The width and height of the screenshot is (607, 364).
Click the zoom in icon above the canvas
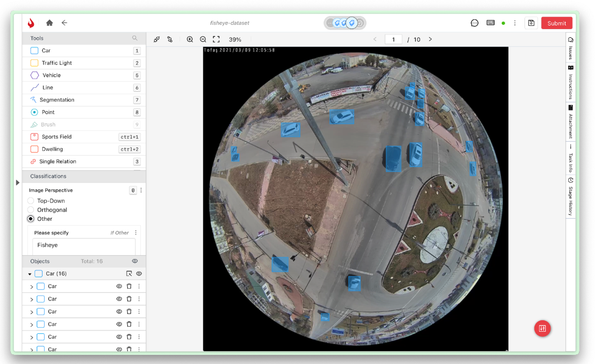pos(190,39)
